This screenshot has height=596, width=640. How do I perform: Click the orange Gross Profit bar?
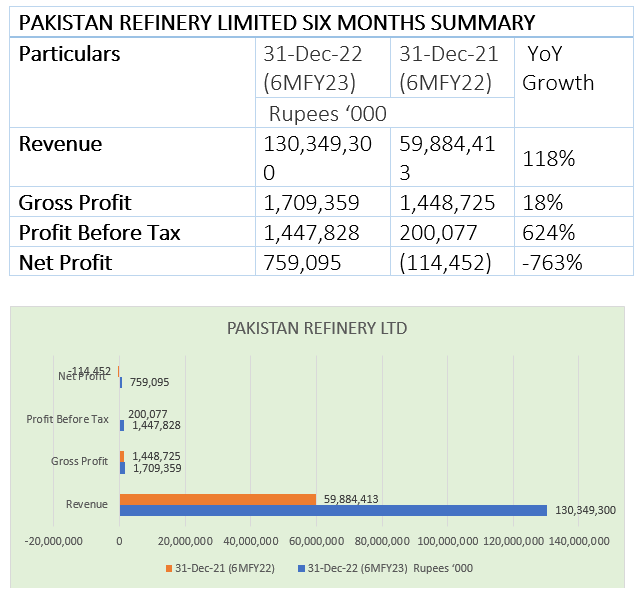pos(122,456)
